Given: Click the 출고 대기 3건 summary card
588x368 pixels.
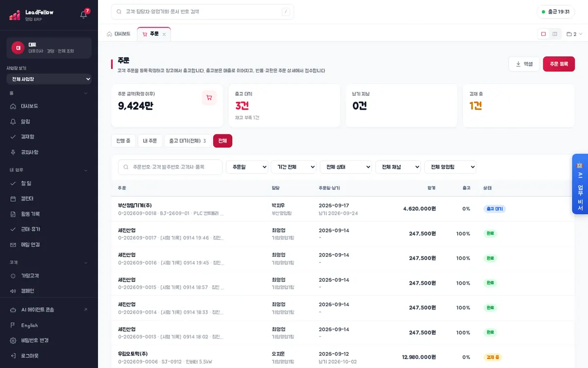Looking at the screenshot, I should [x=284, y=105].
